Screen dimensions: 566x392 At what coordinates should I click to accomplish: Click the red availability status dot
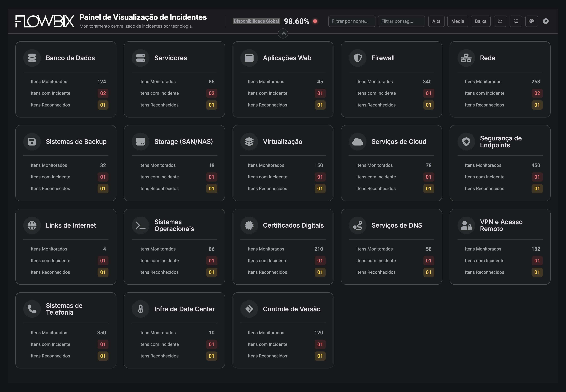(x=315, y=21)
